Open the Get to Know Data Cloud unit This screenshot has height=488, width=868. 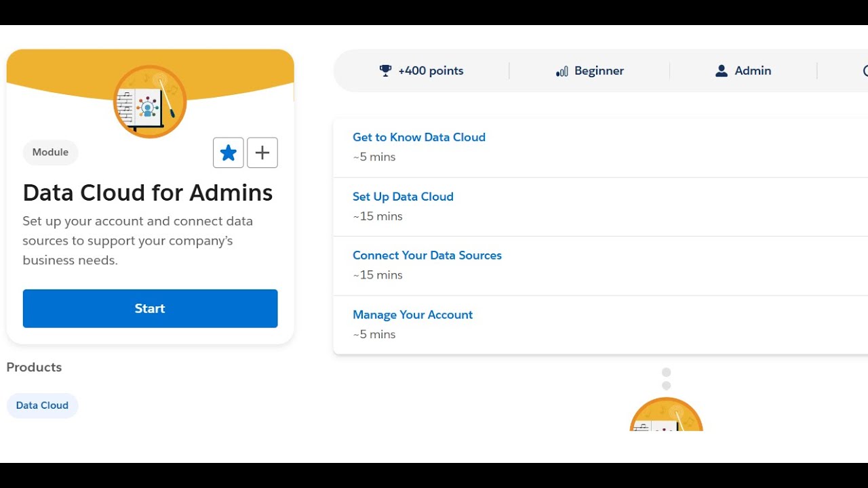[419, 137]
